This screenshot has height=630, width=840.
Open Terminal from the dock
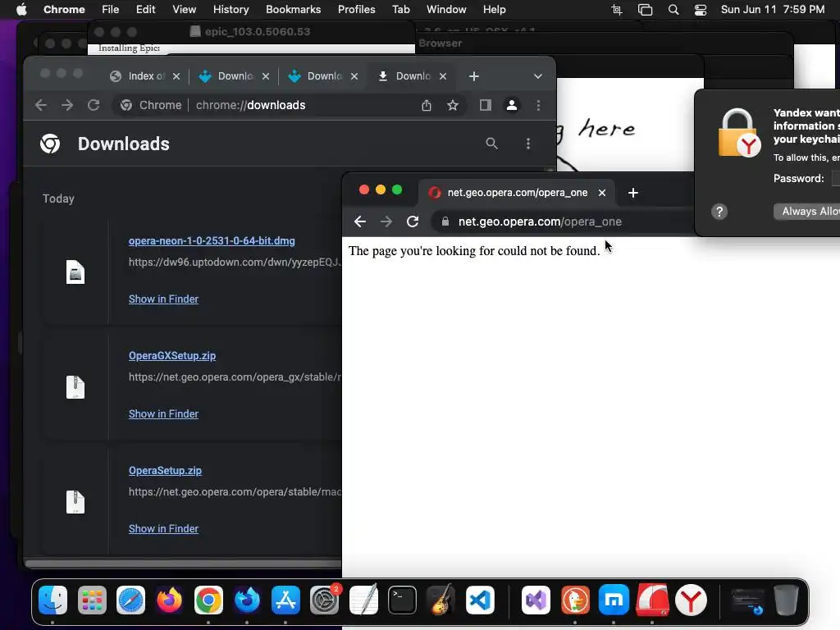tap(402, 600)
